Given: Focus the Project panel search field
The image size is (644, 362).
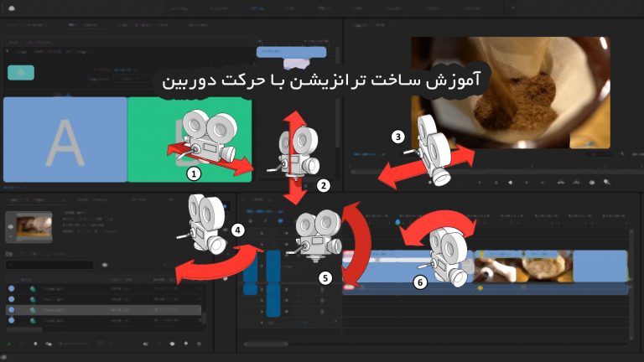Looking at the screenshot, I should pos(49,265).
